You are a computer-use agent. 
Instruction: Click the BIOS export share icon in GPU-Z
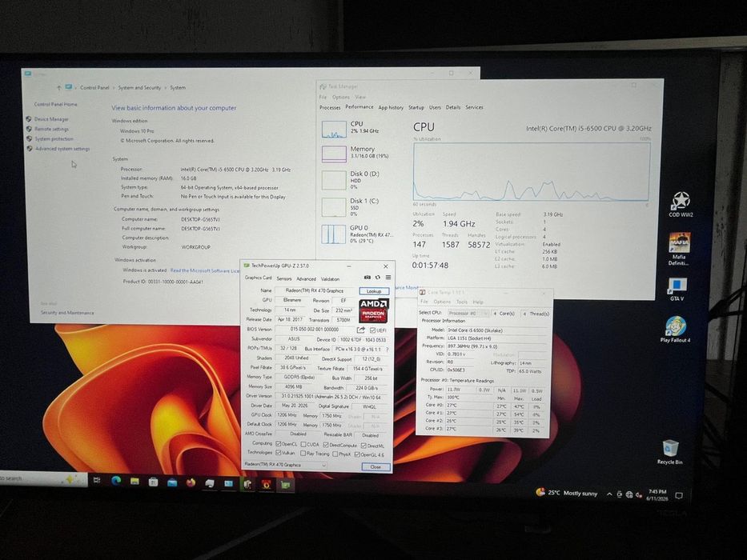coord(360,330)
